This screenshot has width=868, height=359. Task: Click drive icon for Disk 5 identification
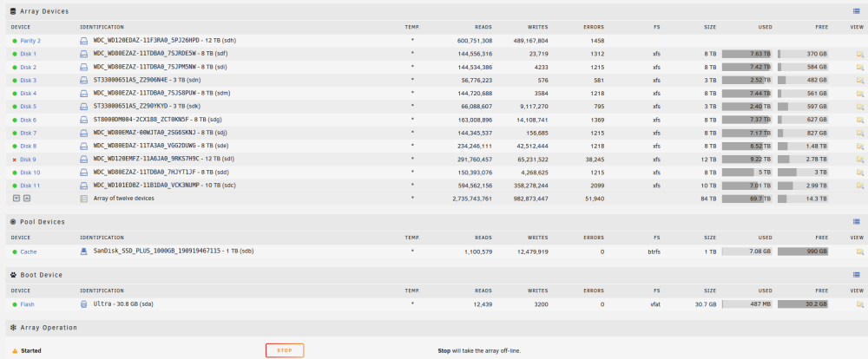tap(84, 107)
